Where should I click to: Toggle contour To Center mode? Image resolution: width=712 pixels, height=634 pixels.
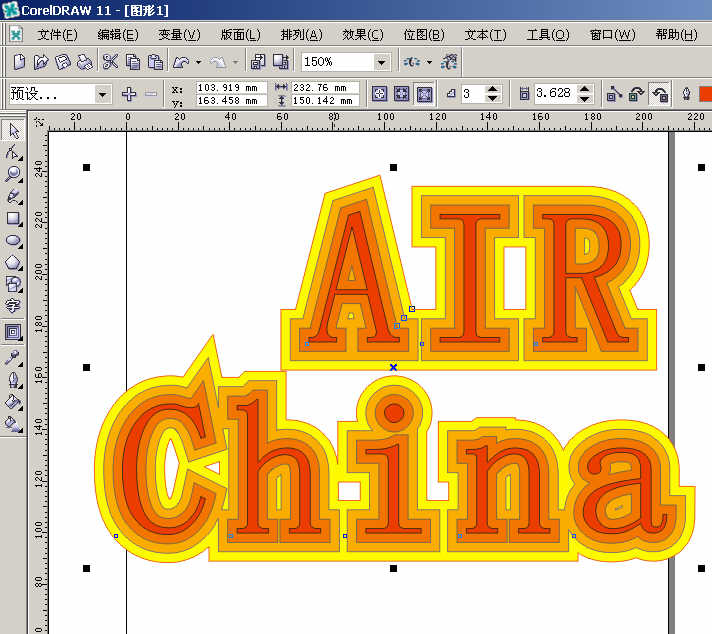click(x=380, y=94)
